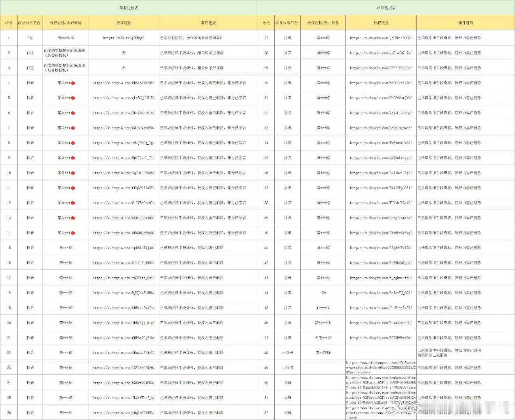Select row 2 status '相关词条已屏蔽' cell

pos(209,52)
